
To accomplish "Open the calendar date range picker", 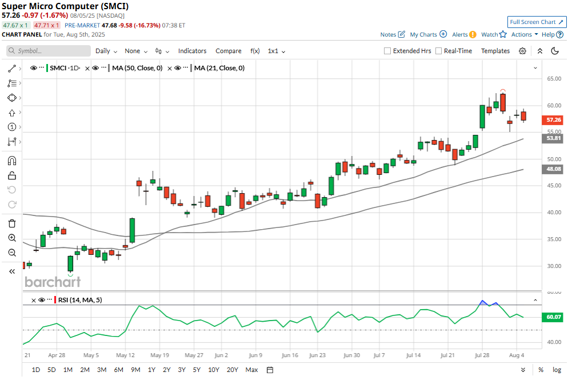I will [270, 370].
